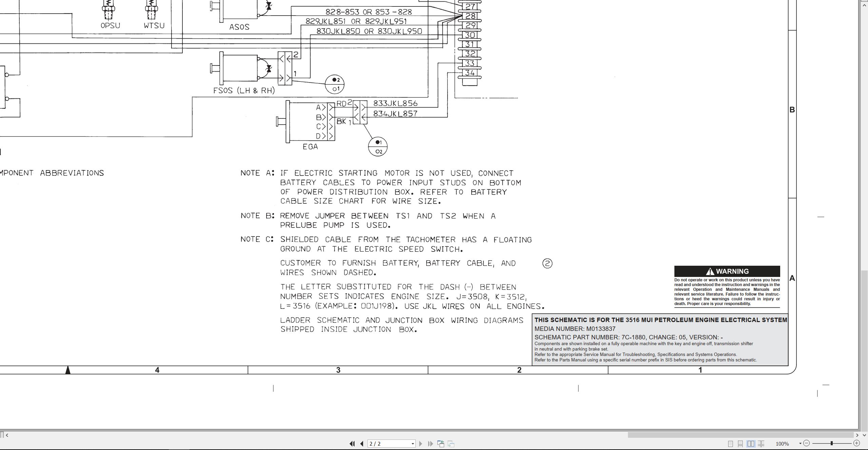The image size is (868, 450).
Task: Click the MEDIA NUMBER: M0133837 text
Action: [575, 329]
